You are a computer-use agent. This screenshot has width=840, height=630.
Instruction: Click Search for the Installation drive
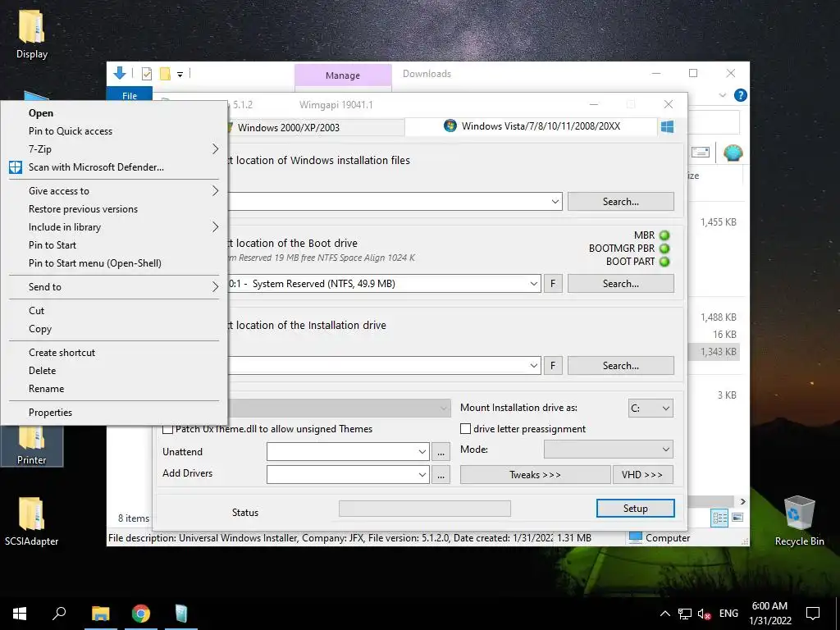(x=620, y=365)
